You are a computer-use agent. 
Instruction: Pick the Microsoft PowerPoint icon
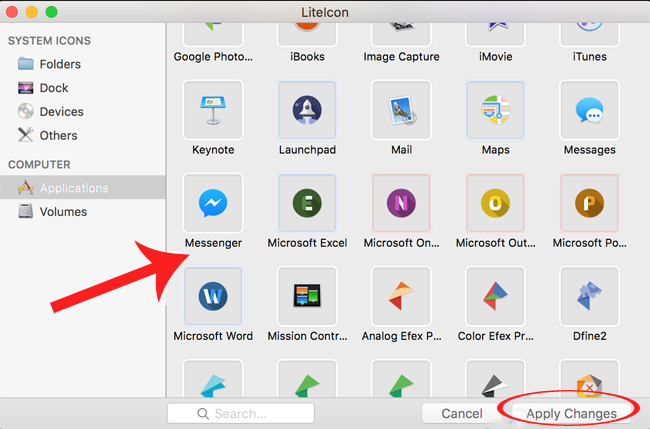pos(589,203)
